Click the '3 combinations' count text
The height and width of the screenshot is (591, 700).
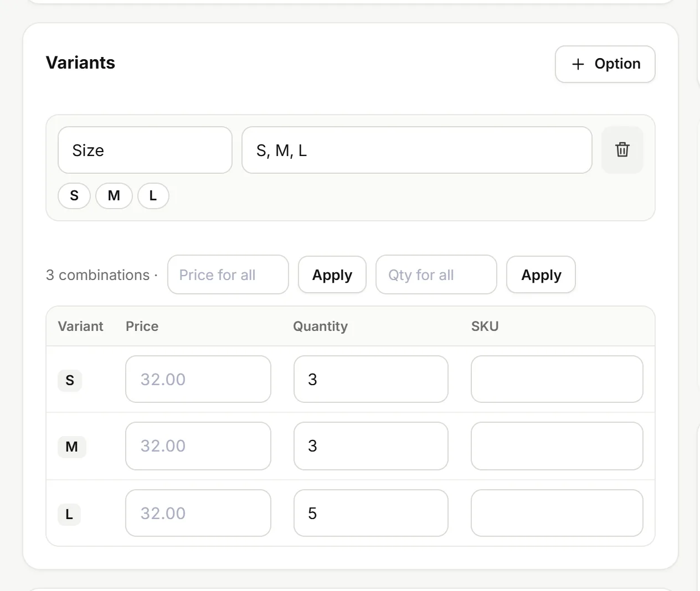pyautogui.click(x=98, y=275)
